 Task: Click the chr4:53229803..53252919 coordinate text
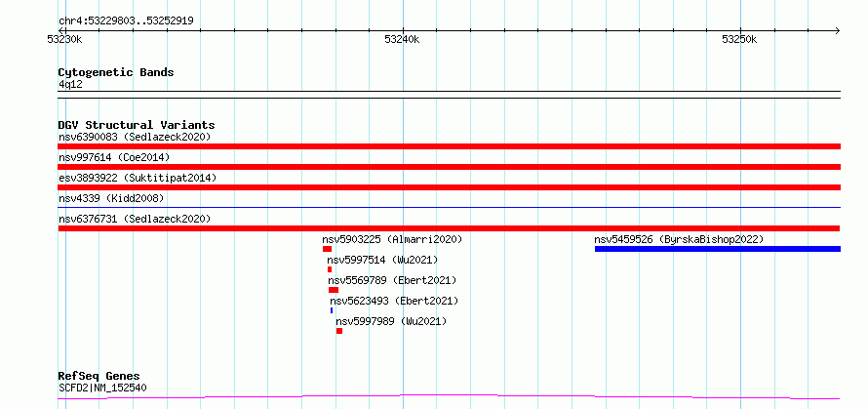pyautogui.click(x=126, y=21)
